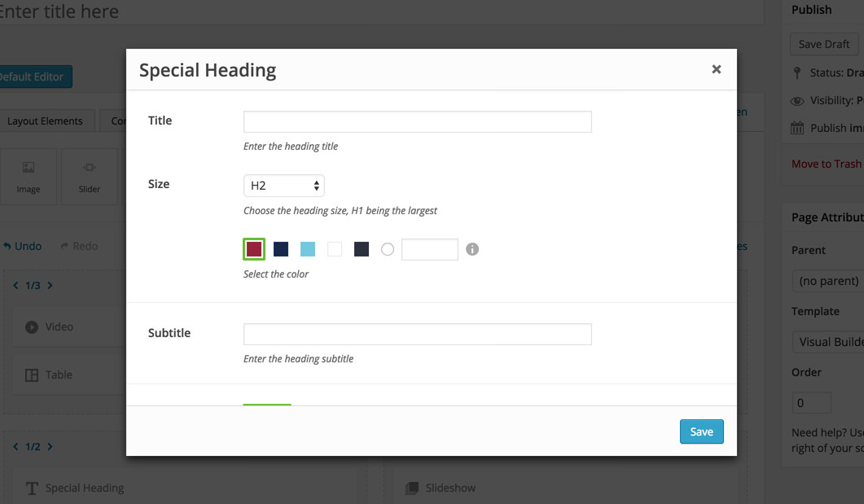Select the light blue color swatch
The height and width of the screenshot is (504, 864).
(308, 249)
